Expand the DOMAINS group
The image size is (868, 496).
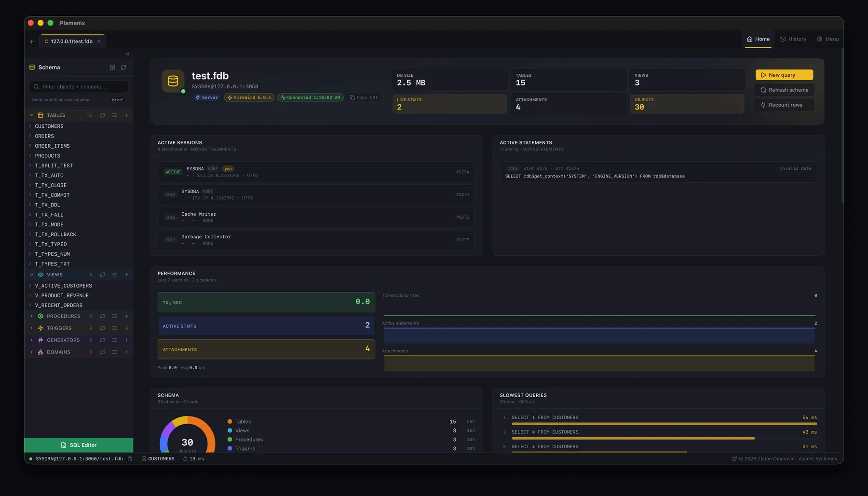pyautogui.click(x=31, y=352)
